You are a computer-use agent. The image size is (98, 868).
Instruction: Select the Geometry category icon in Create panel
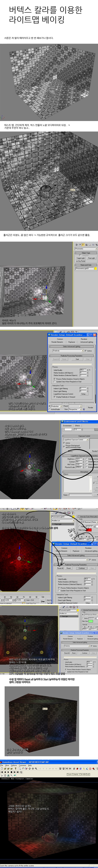tap(76, 245)
